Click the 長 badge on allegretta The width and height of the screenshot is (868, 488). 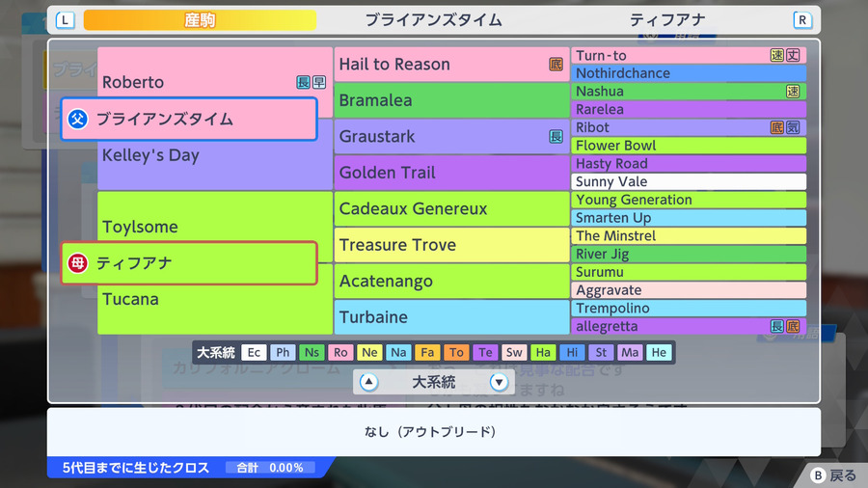[777, 326]
